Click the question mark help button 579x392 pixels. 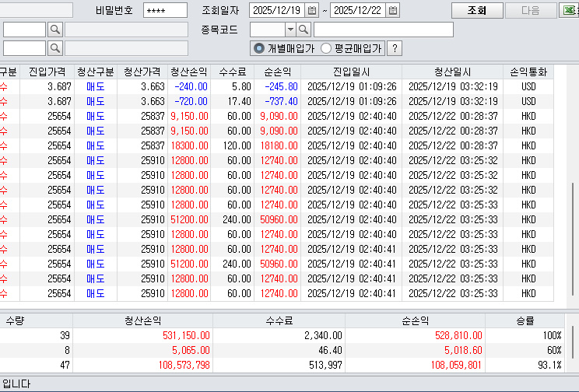pyautogui.click(x=395, y=48)
